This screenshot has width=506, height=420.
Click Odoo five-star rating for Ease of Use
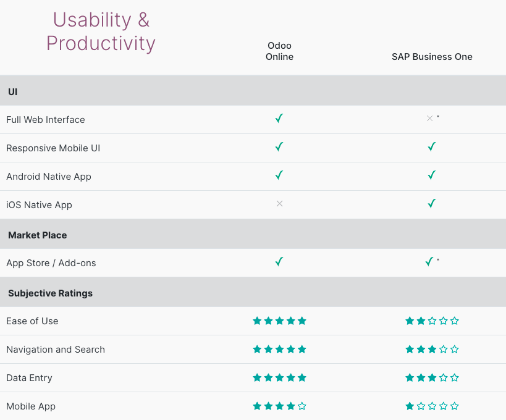[x=279, y=321]
